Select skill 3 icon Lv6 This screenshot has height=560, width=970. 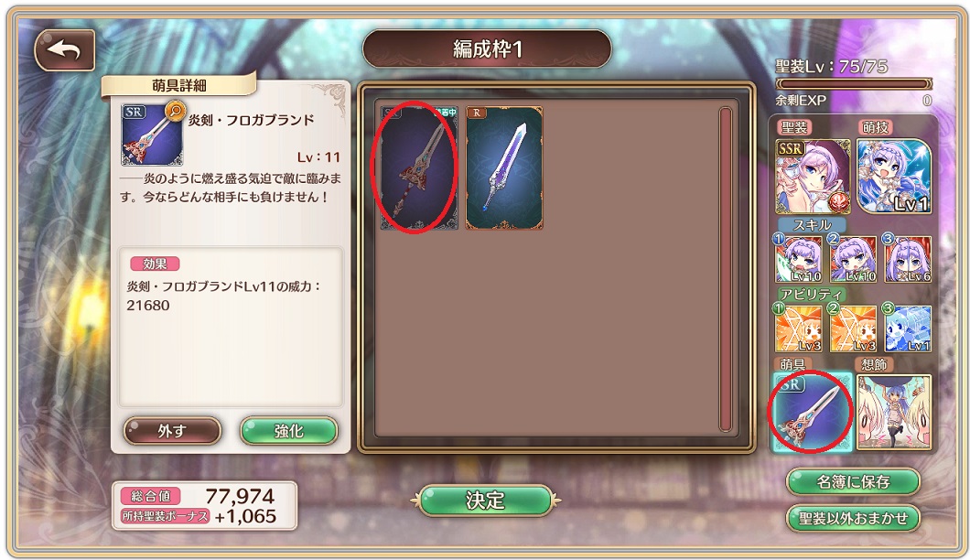click(908, 258)
